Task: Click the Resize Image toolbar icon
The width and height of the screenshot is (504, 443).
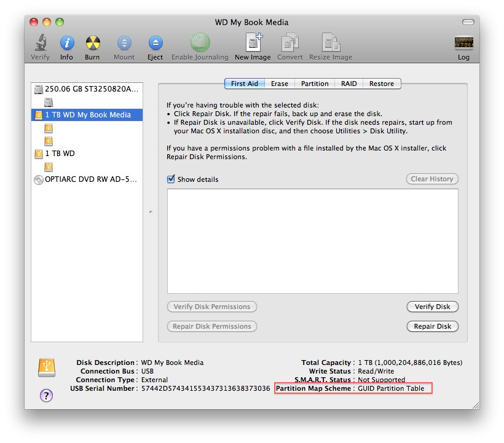Action: [x=331, y=42]
